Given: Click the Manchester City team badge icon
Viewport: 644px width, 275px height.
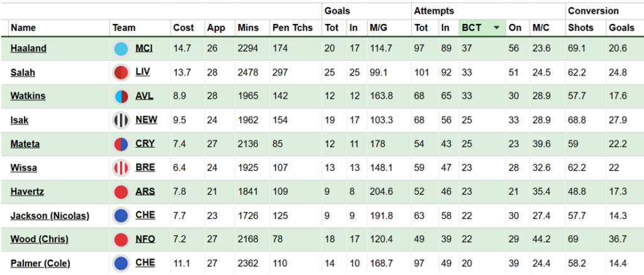Looking at the screenshot, I should (x=121, y=48).
